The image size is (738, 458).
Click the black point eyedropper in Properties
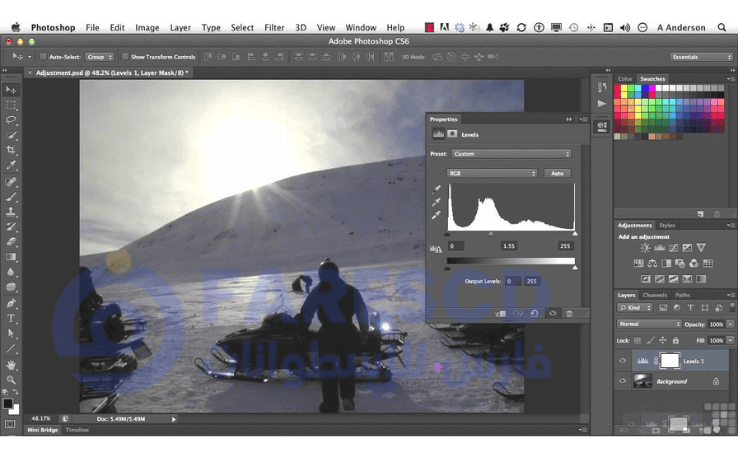coord(436,188)
